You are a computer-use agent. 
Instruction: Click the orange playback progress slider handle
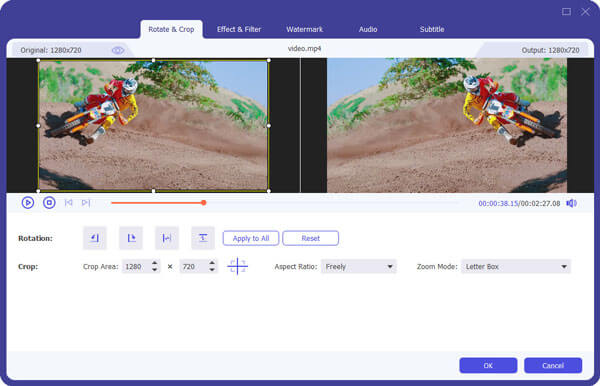coord(204,203)
